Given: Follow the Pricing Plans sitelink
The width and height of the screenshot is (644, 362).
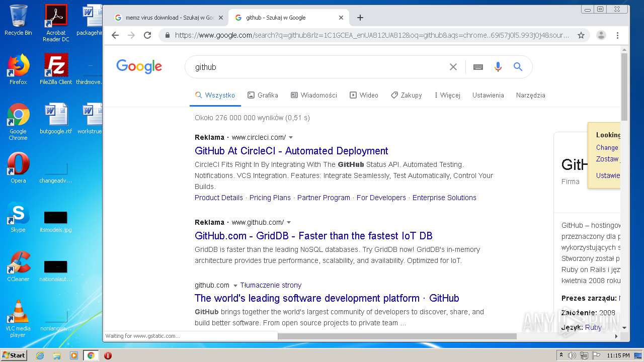Looking at the screenshot, I should [x=270, y=198].
